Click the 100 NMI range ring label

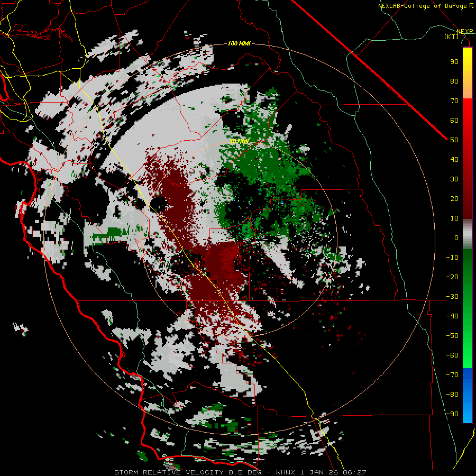coord(239,44)
